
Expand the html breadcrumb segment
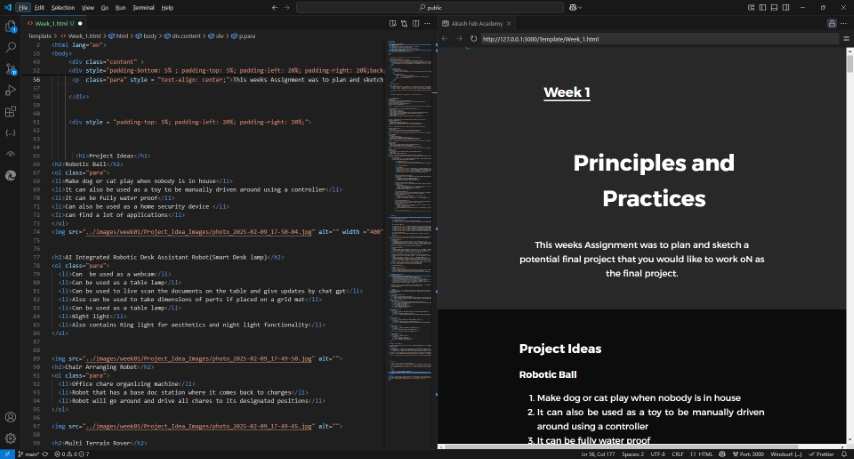[119, 36]
